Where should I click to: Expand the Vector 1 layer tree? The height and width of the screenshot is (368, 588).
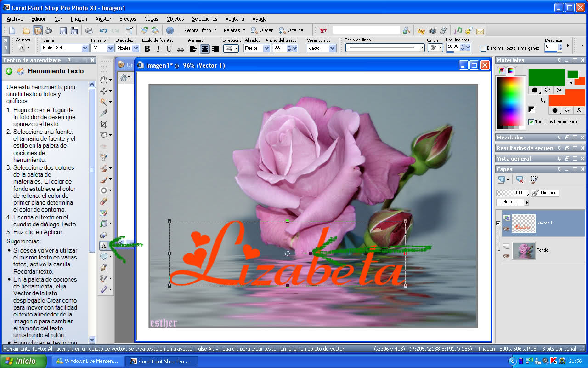498,224
